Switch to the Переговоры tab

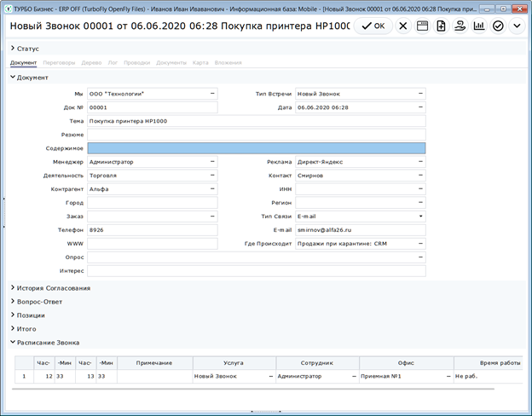coord(59,63)
